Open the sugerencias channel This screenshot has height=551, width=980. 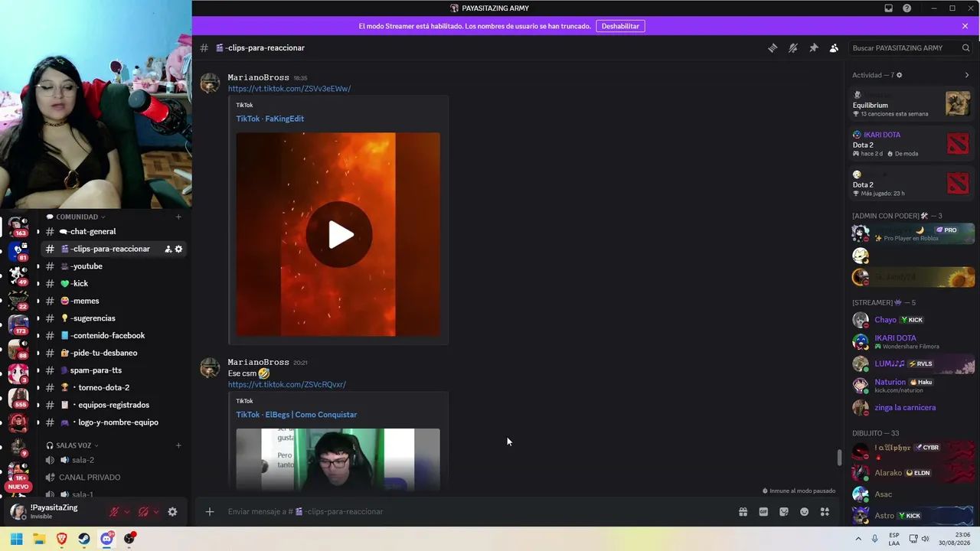point(113,318)
